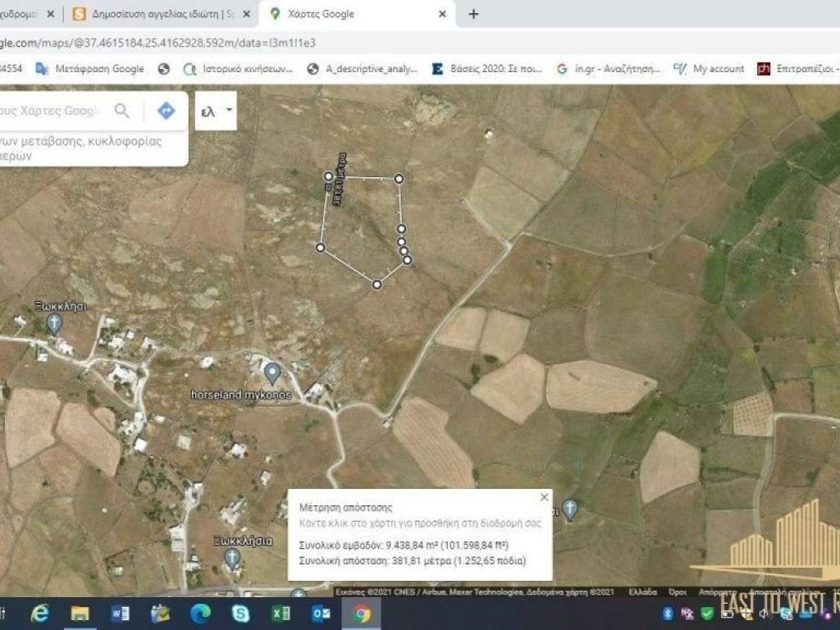This screenshot has width=840, height=630.
Task: Click the Ξωκκλήσια church marker near bottom
Action: coord(232,558)
